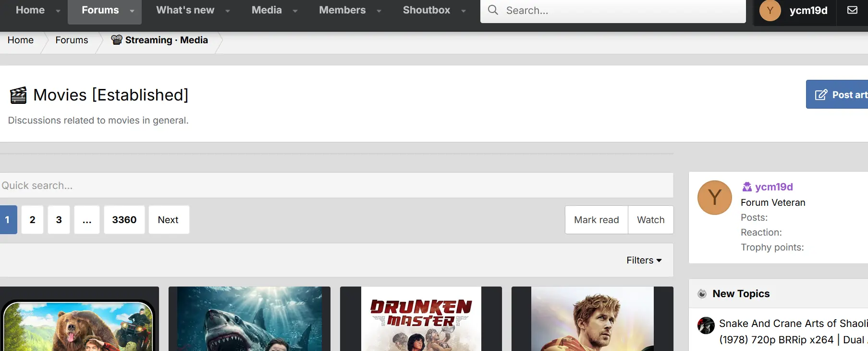Open the shark movie thumbnail

pyautogui.click(x=249, y=319)
